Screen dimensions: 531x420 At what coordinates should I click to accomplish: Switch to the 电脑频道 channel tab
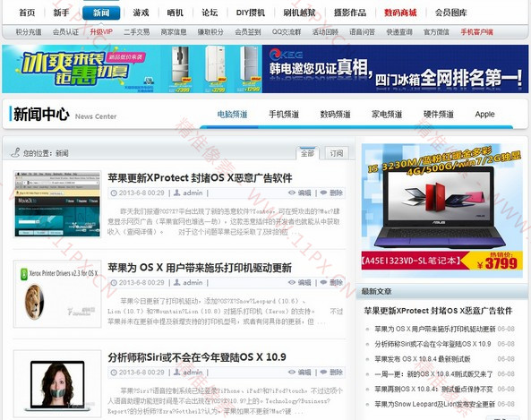coord(232,115)
